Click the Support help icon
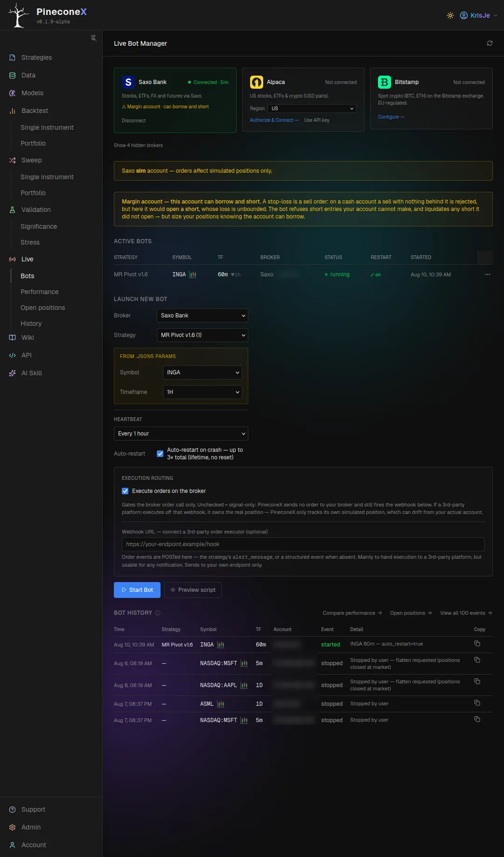 [x=13, y=809]
